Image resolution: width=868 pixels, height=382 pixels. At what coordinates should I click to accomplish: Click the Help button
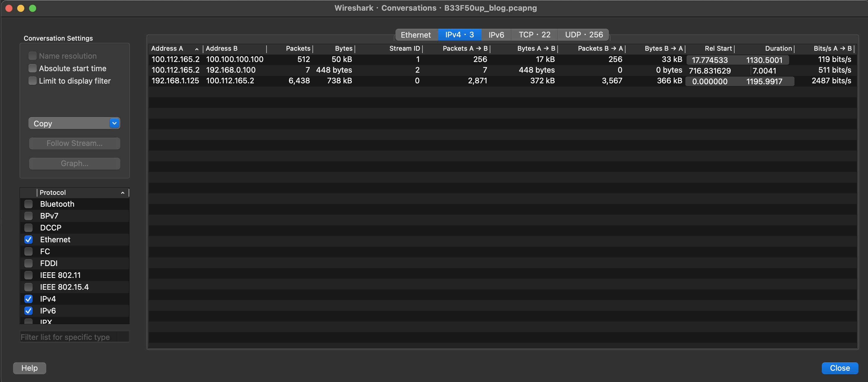(29, 368)
